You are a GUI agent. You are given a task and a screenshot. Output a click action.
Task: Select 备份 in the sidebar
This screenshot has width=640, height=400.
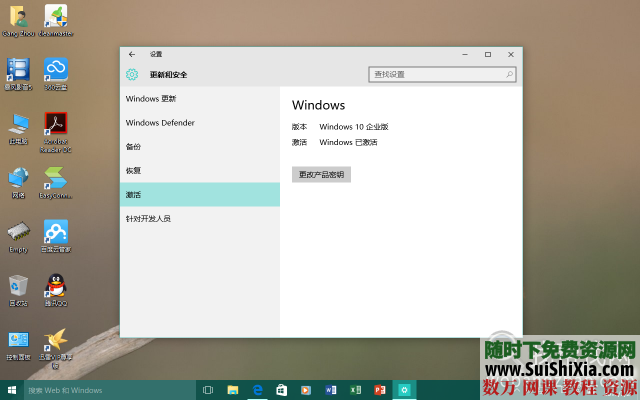click(200, 147)
